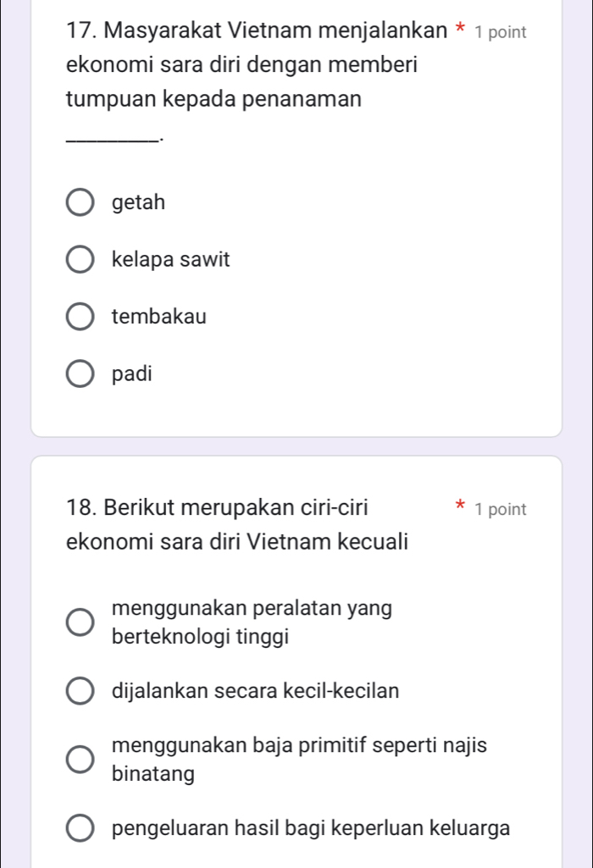Click the "1 point" label on question 18
593x868 pixels.
(x=500, y=509)
